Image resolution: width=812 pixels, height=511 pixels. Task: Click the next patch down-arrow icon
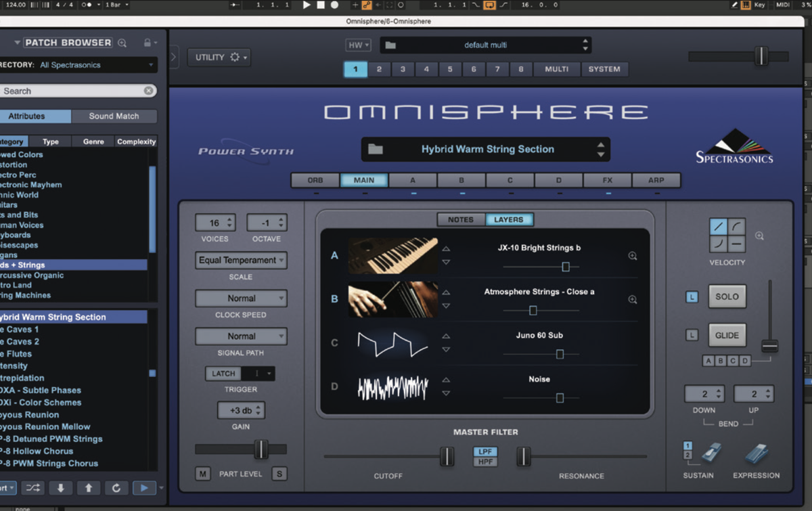click(61, 487)
